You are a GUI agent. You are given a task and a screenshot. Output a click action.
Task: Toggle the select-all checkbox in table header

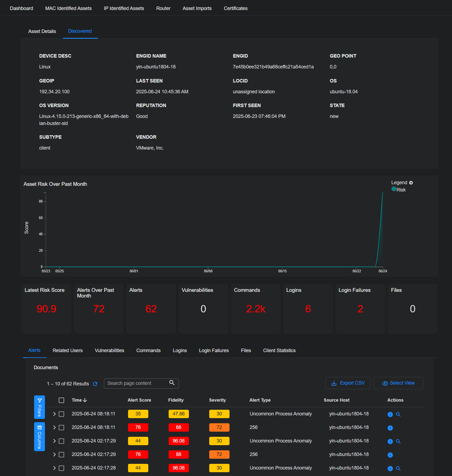[61, 400]
